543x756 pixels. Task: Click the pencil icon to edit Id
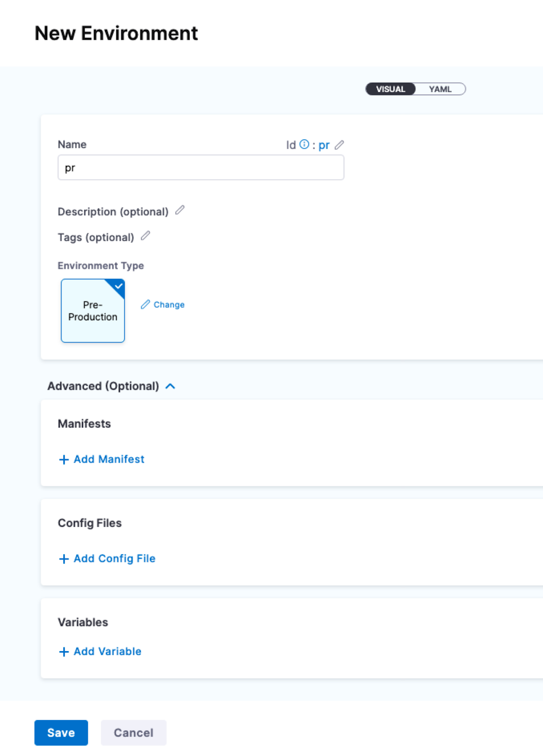[x=339, y=145]
